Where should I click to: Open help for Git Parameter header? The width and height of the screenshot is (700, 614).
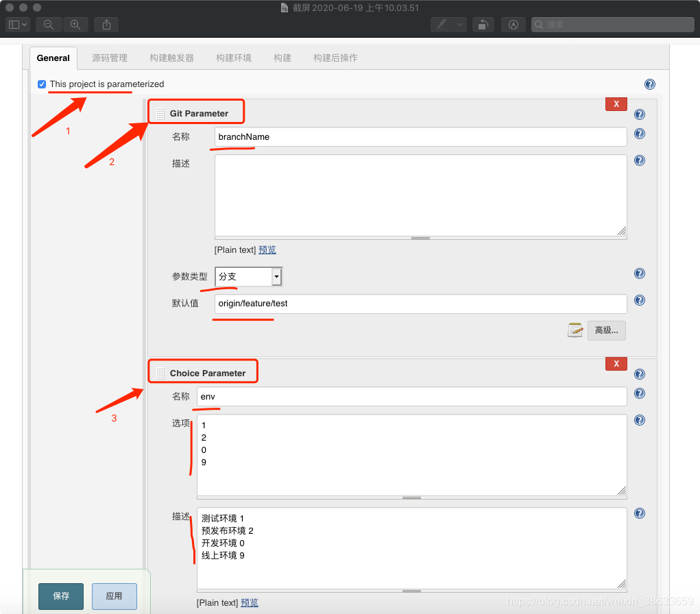coord(639,114)
